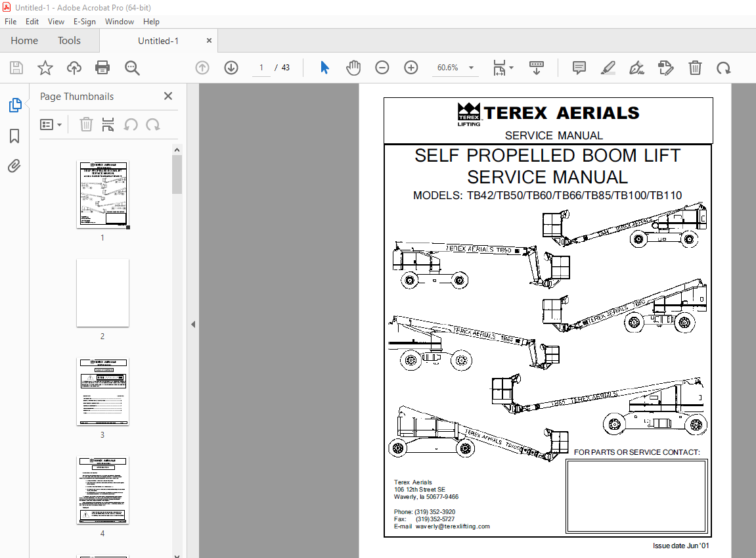Open the Help menu
Image resolution: width=756 pixels, height=558 pixels.
coord(151,22)
